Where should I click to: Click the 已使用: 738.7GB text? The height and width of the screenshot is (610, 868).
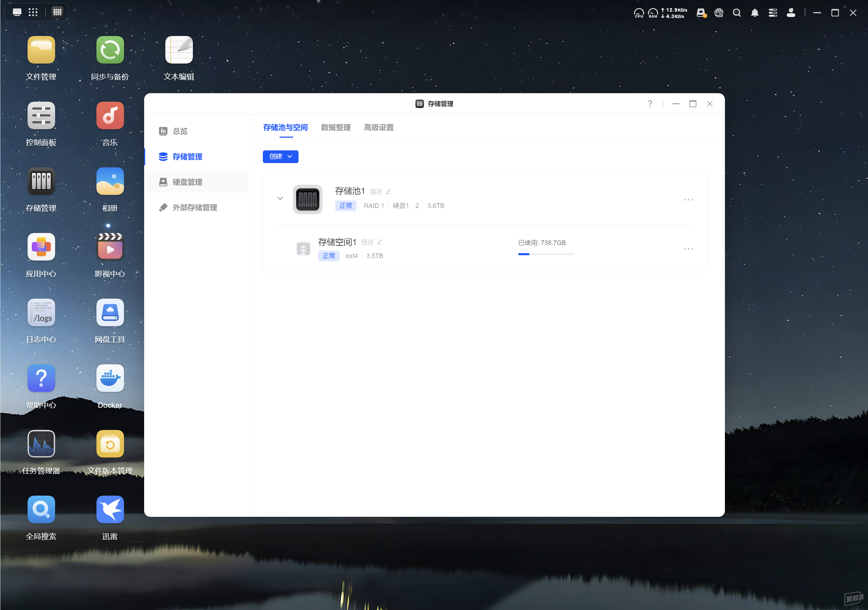point(542,243)
